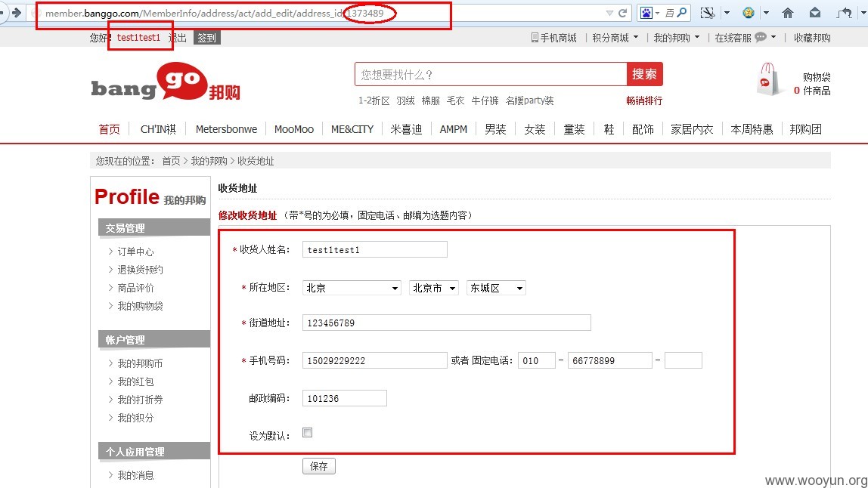Open the dropdown next to screenshot tool
Viewport: 868px width, 488px height.
click(727, 13)
